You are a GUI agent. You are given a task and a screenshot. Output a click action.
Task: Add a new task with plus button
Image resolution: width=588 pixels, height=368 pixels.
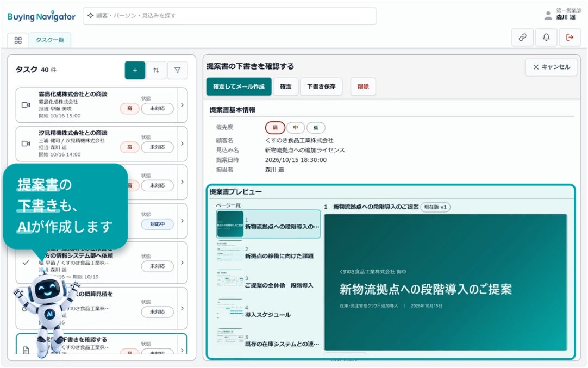[135, 70]
